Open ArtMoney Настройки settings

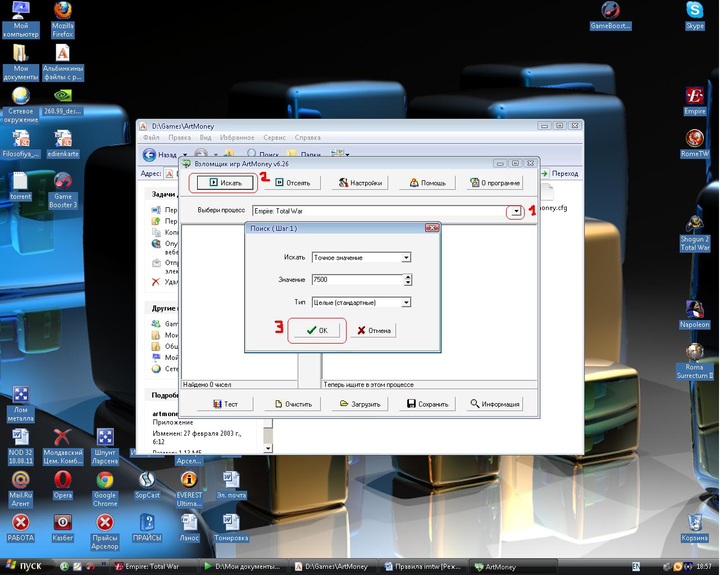pos(360,182)
